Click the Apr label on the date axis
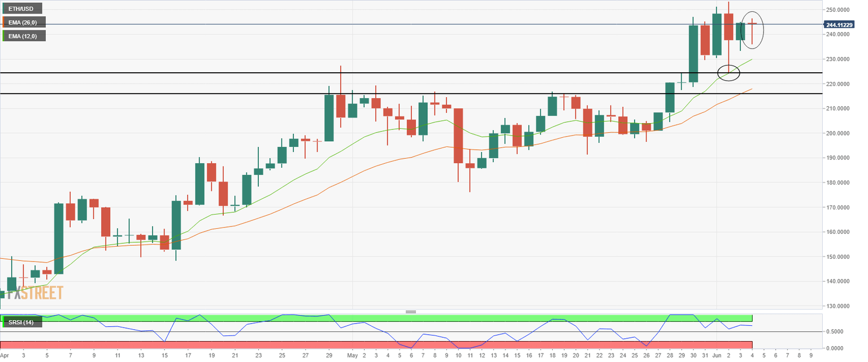 [x=5, y=356]
